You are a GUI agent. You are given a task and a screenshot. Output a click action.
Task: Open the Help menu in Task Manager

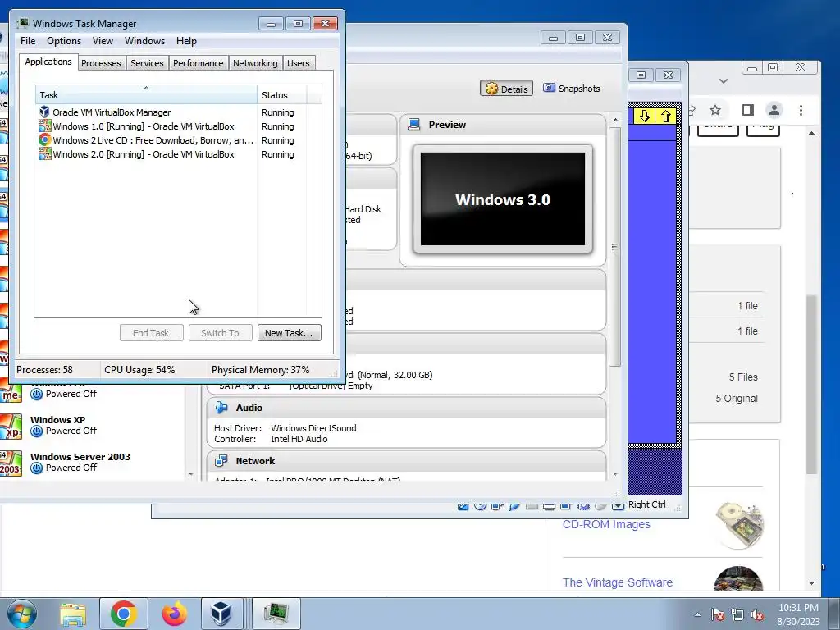[186, 41]
